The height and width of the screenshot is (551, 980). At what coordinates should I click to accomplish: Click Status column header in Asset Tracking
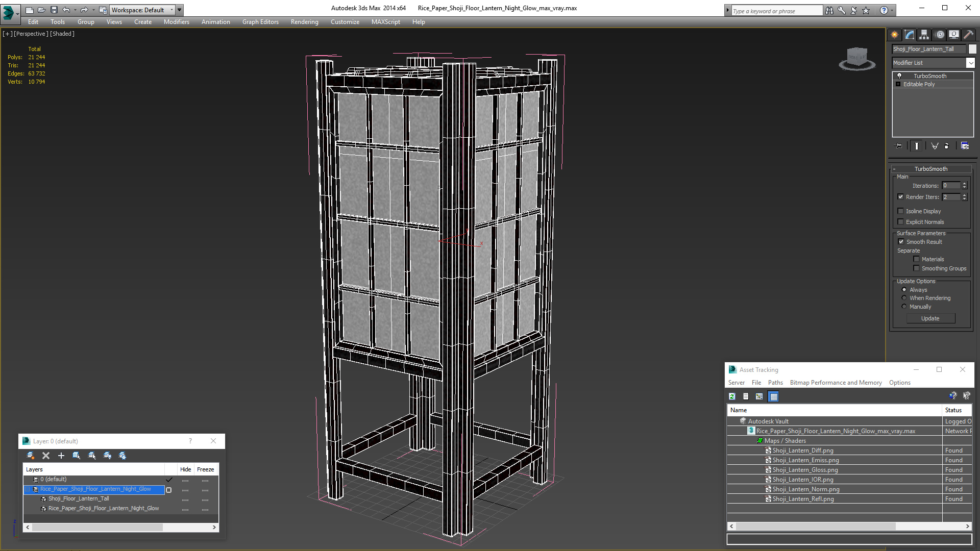click(x=957, y=410)
